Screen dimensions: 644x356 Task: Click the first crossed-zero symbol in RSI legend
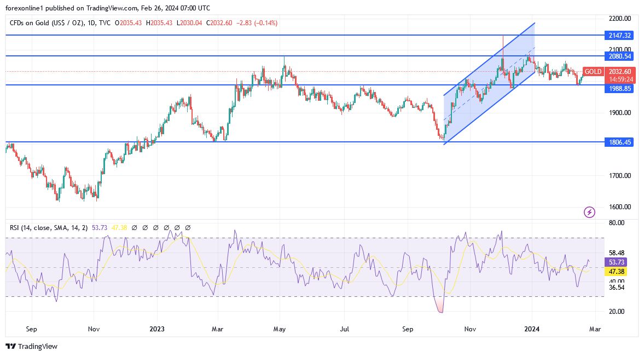point(135,227)
